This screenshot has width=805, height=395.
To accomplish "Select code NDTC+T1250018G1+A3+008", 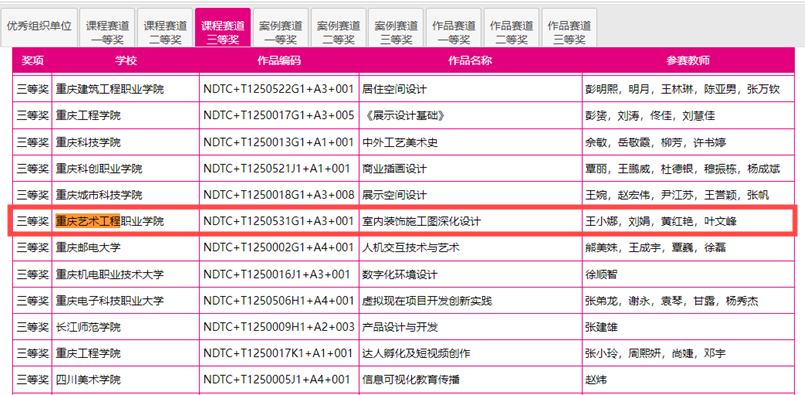I will pyautogui.click(x=279, y=195).
